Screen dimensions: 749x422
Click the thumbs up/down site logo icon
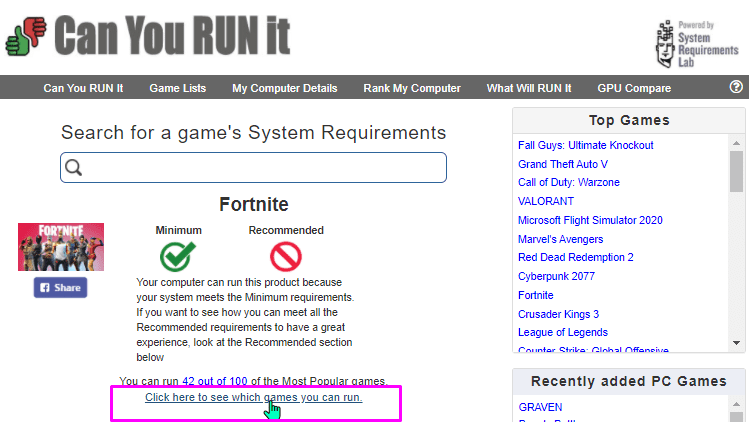pyautogui.click(x=26, y=36)
